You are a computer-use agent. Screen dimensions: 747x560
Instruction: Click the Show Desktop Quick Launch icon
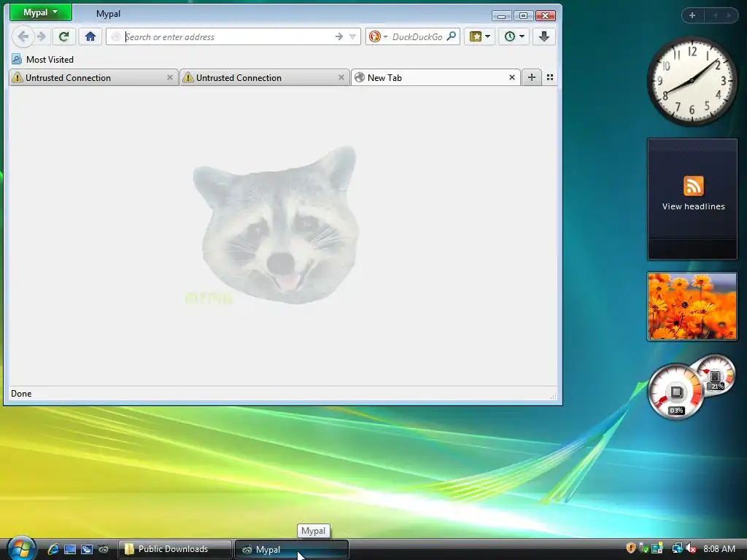(x=70, y=549)
